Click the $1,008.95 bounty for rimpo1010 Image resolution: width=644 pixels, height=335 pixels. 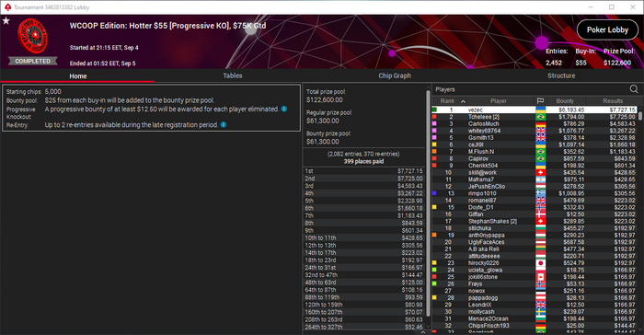571,193
